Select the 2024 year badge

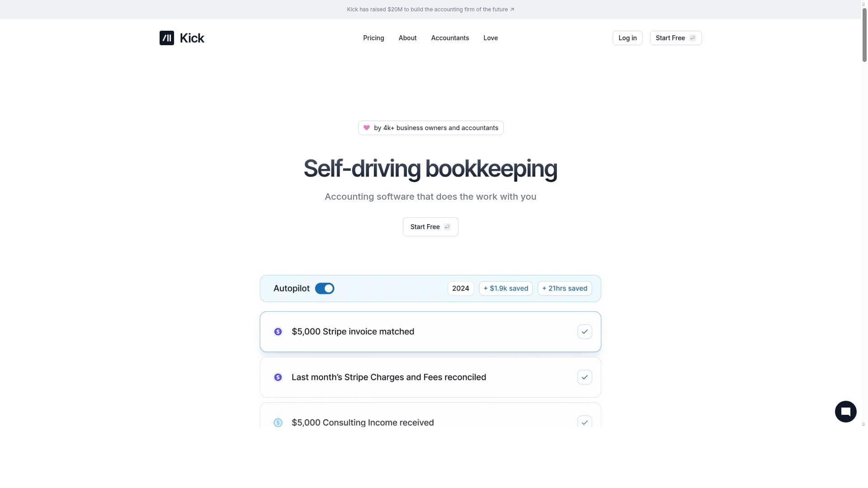tap(460, 288)
